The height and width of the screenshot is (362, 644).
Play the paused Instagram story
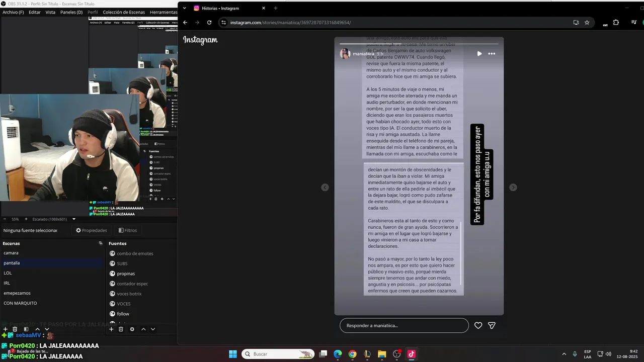[x=479, y=54]
